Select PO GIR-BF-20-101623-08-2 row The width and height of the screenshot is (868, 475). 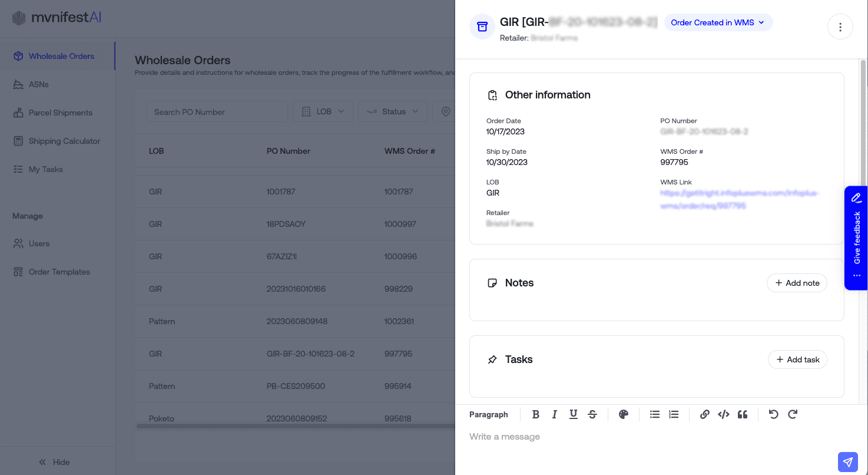pos(295,354)
